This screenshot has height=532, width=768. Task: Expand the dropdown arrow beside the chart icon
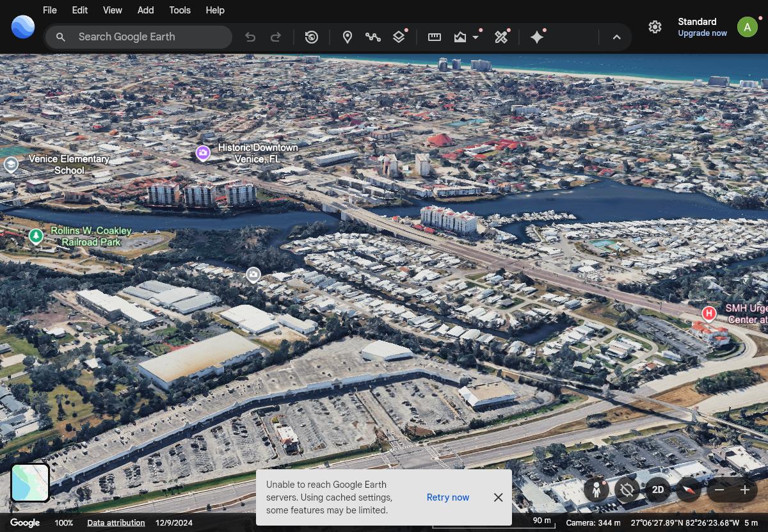(x=476, y=37)
